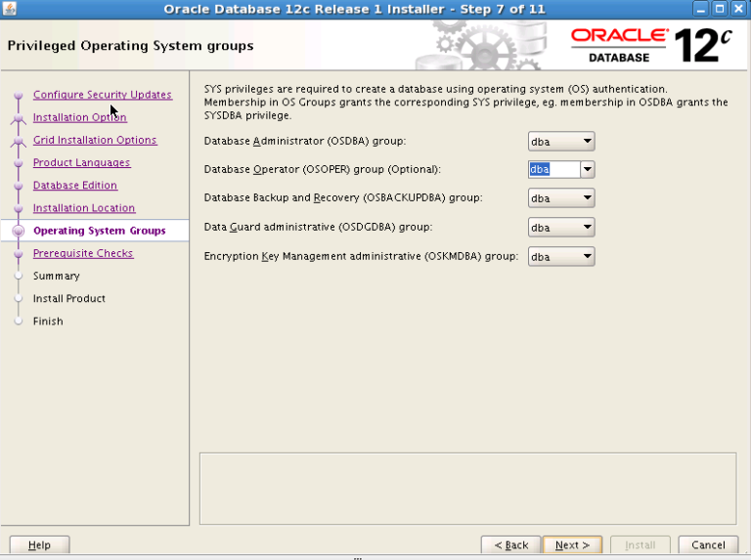Minimize the installer window
The image size is (751, 560).
pyautogui.click(x=701, y=9)
